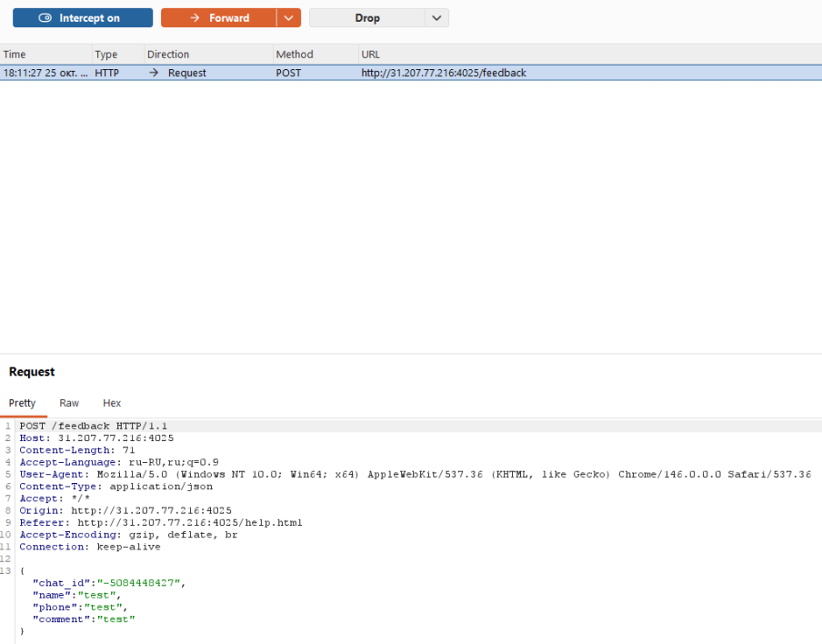Switch to the Pretty tab
The image size is (822, 644).
[x=22, y=403]
